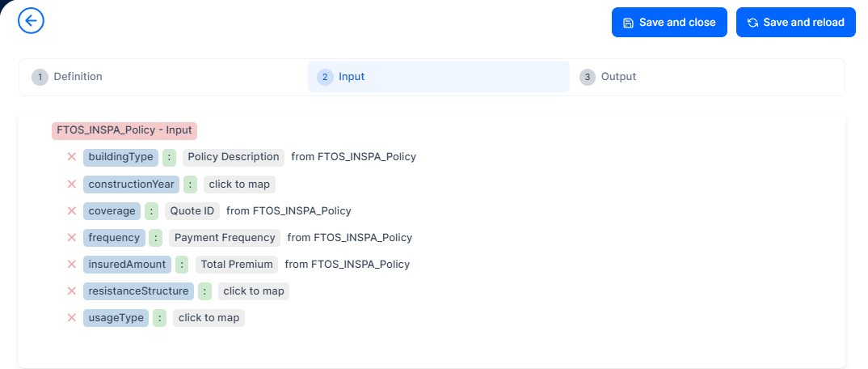
Task: Remove the insuredAmount mapping row
Action: pyautogui.click(x=72, y=265)
